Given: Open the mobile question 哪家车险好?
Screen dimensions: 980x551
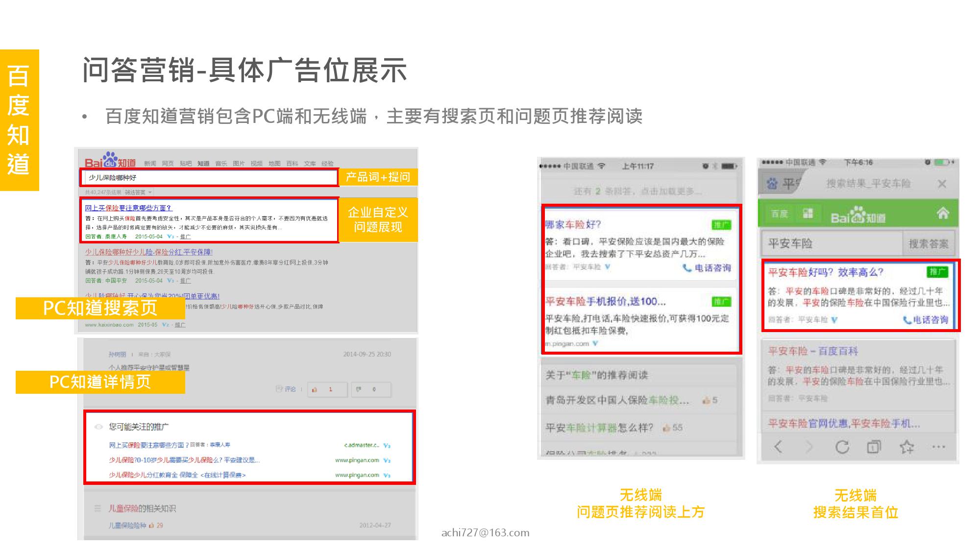Looking at the screenshot, I should [x=573, y=224].
